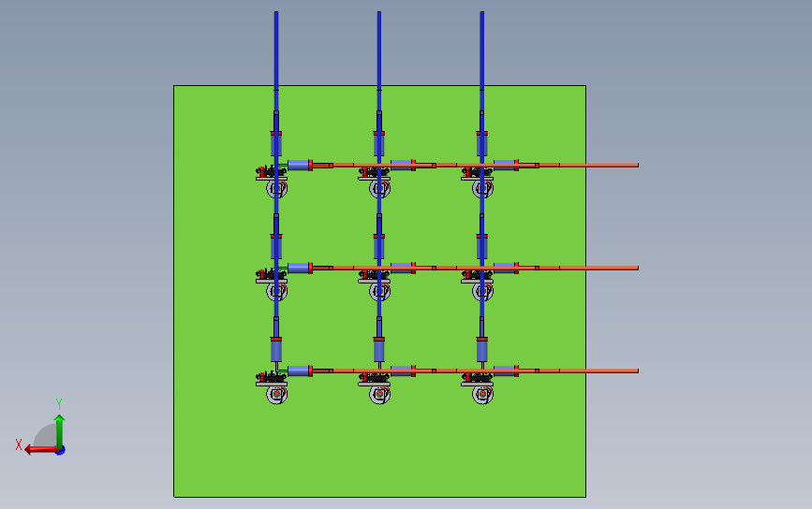Click the green Y axis arrow of the triad
Image resolution: width=812 pixels, height=509 pixels.
(60, 431)
